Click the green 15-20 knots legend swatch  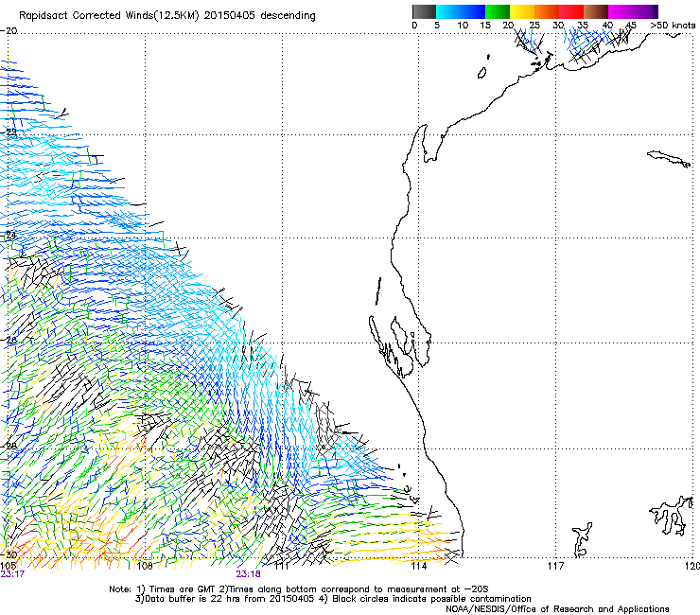[498, 11]
